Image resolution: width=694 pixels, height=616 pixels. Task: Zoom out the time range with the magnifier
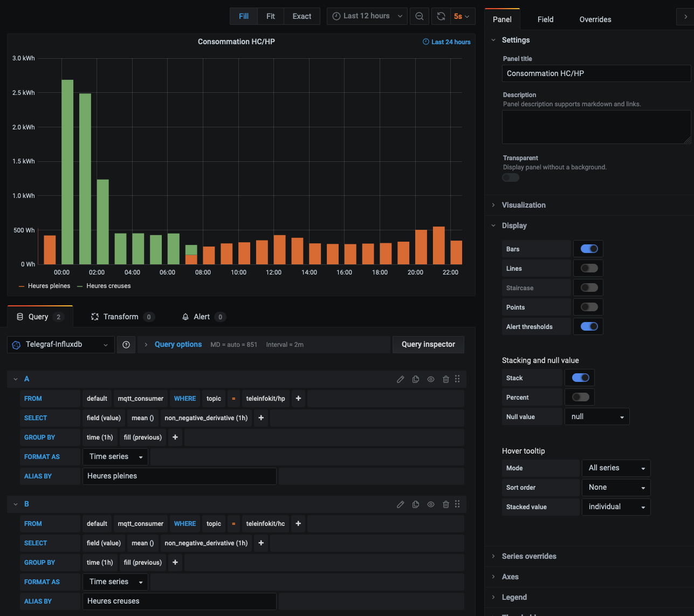420,16
